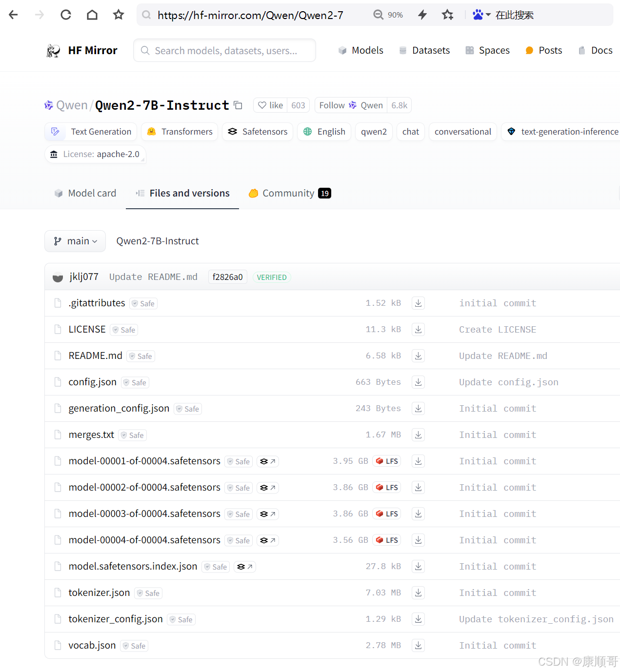620x672 pixels.
Task: Click the 603 likes count
Action: (x=298, y=105)
